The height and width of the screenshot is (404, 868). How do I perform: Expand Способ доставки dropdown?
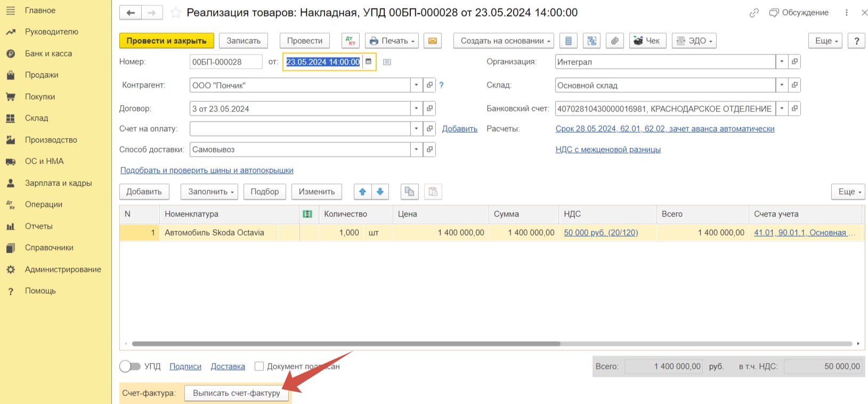(x=417, y=149)
